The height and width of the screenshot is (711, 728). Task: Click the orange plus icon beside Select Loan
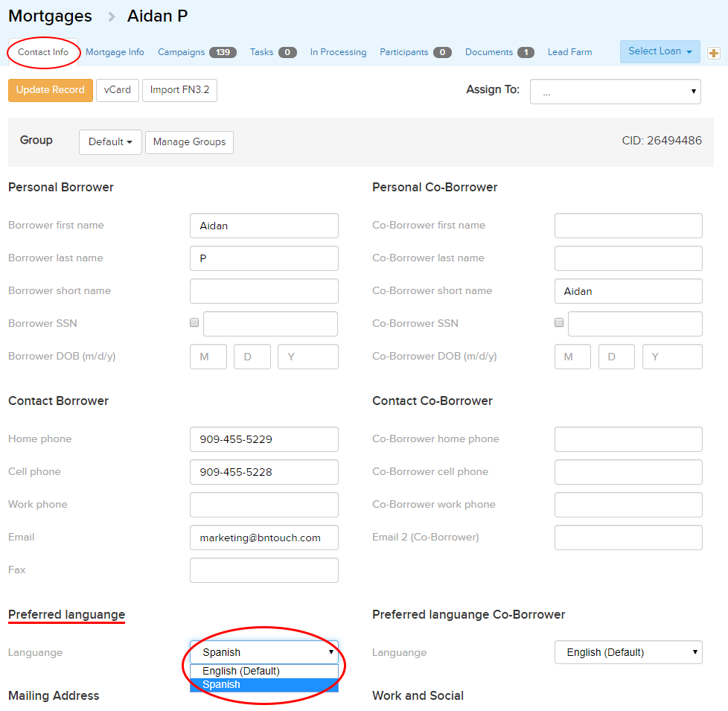pos(713,53)
